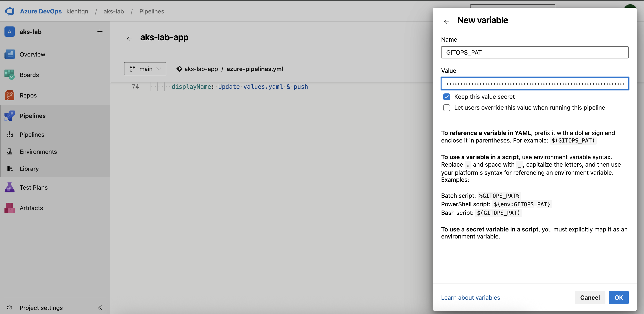Image resolution: width=644 pixels, height=314 pixels.
Task: Click azure-pipelines.yml file name
Action: tap(255, 69)
